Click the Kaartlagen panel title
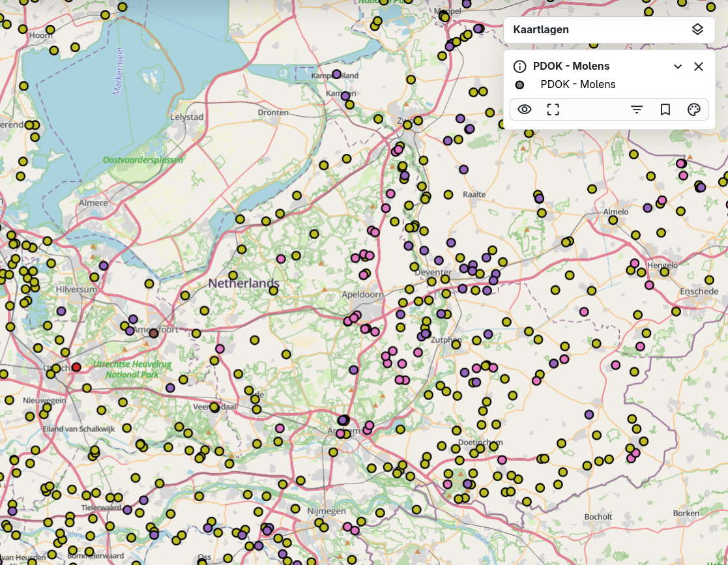This screenshot has height=565, width=728. point(541,30)
